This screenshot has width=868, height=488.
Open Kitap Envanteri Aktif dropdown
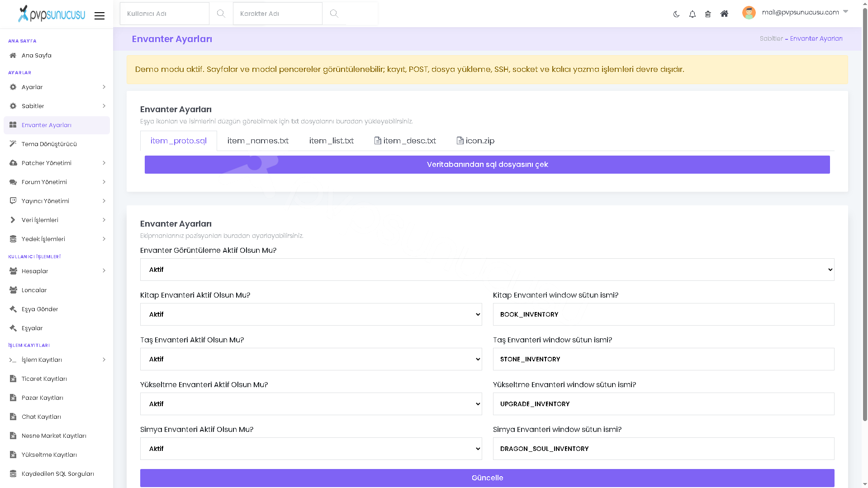tap(311, 314)
